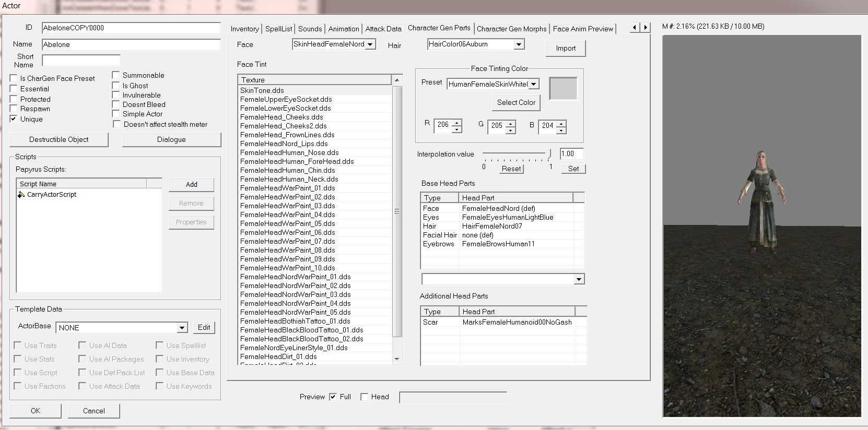Click the CarryActorScript script icon

pos(21,195)
